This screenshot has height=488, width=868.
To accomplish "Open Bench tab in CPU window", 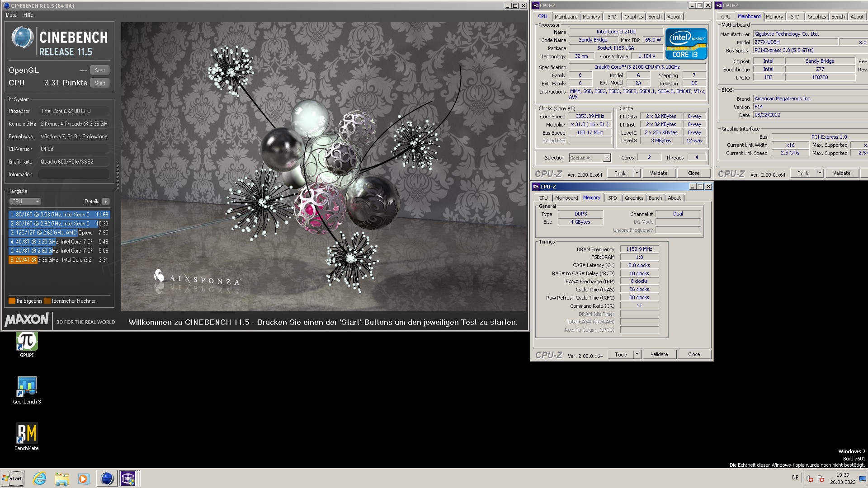I will 655,17.
